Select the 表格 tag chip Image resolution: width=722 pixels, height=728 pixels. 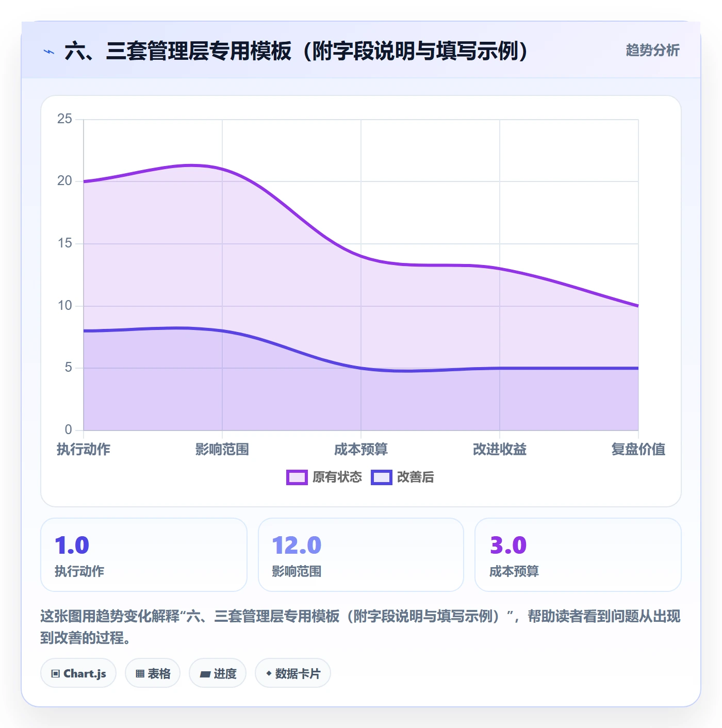(x=153, y=673)
